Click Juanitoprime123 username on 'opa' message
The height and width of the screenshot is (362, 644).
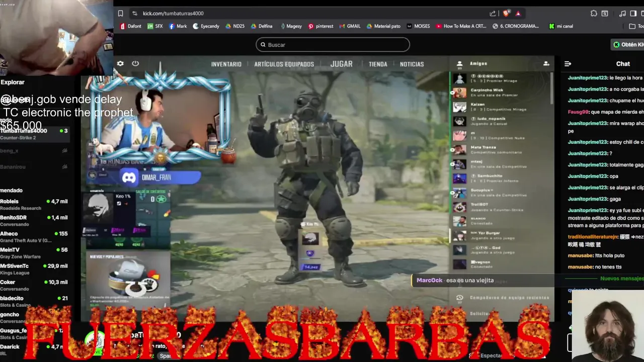588,176
